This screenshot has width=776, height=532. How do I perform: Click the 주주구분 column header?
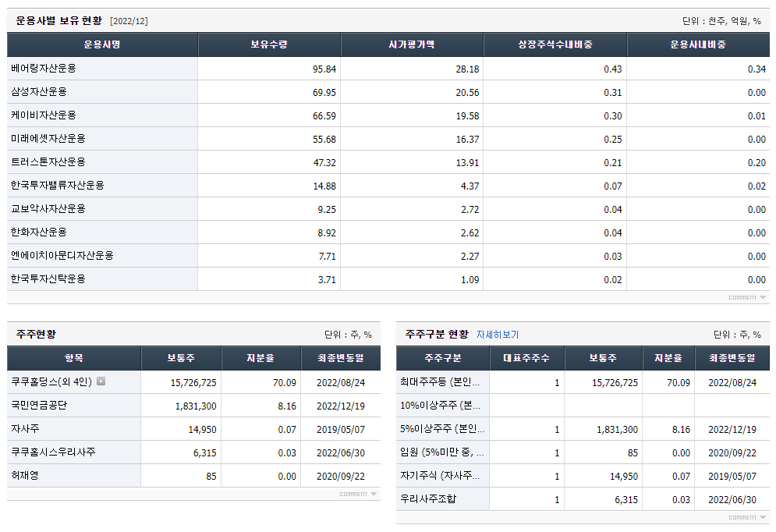click(x=443, y=358)
